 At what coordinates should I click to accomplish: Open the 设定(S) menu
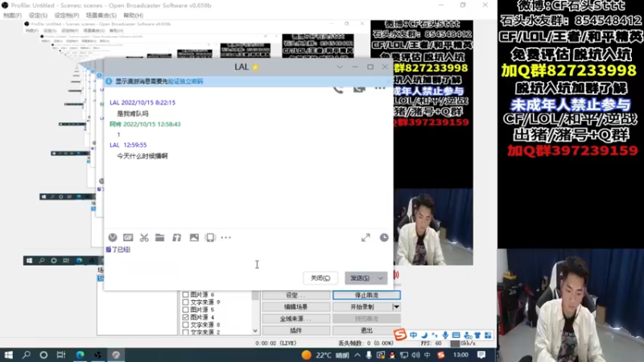tap(38, 15)
